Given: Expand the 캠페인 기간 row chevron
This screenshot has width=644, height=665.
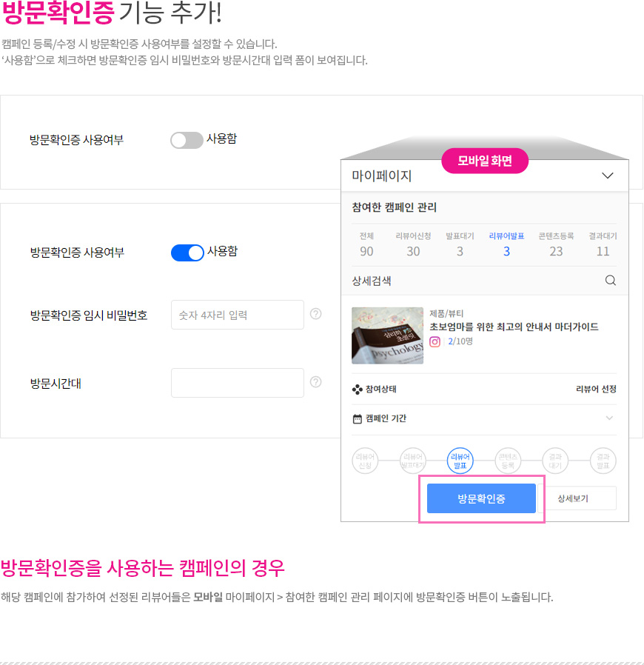Looking at the screenshot, I should 609,418.
